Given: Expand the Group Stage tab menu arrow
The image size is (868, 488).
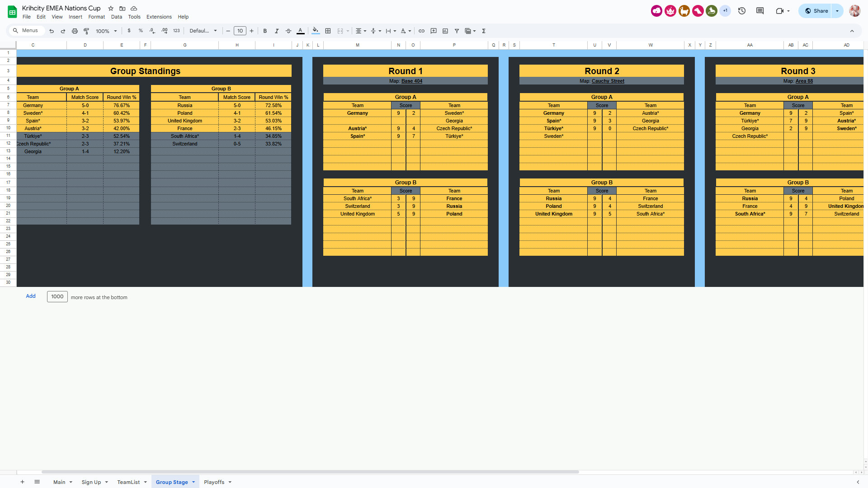Looking at the screenshot, I should click(193, 482).
